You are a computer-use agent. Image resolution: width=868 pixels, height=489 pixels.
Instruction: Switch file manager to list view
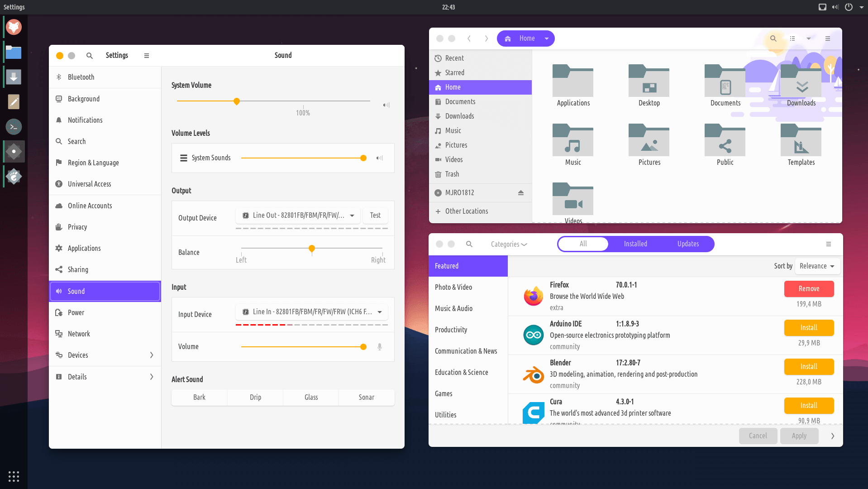792,38
